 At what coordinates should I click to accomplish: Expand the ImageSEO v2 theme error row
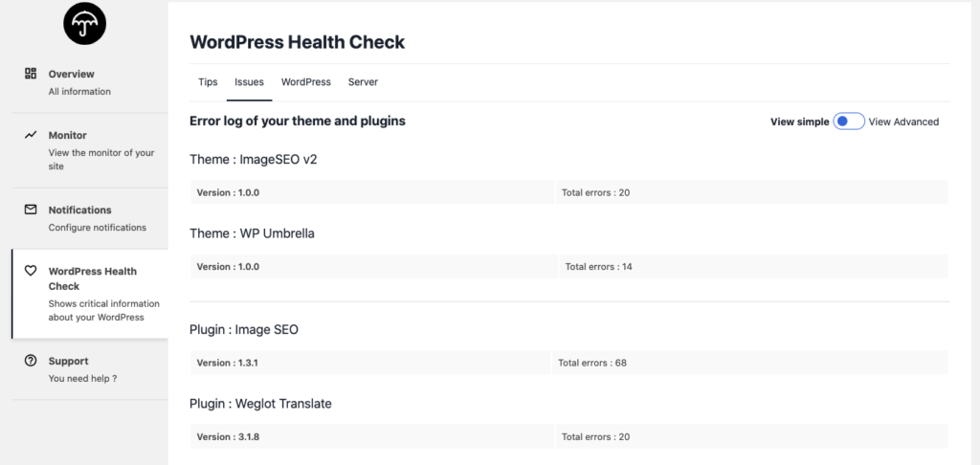click(x=569, y=192)
